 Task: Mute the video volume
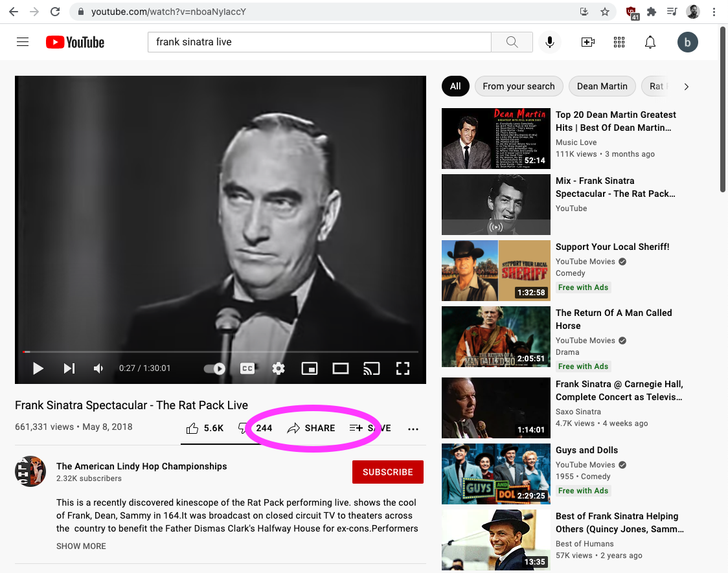click(x=98, y=368)
